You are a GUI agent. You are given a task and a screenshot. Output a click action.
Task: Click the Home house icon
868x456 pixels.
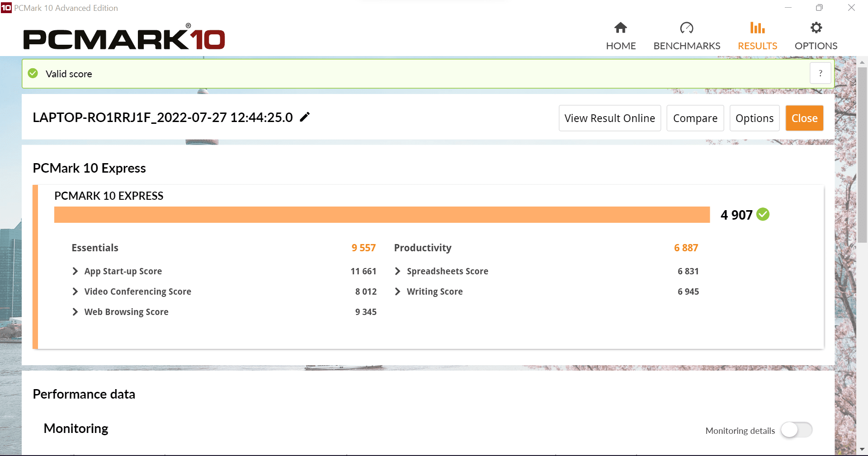tap(621, 28)
